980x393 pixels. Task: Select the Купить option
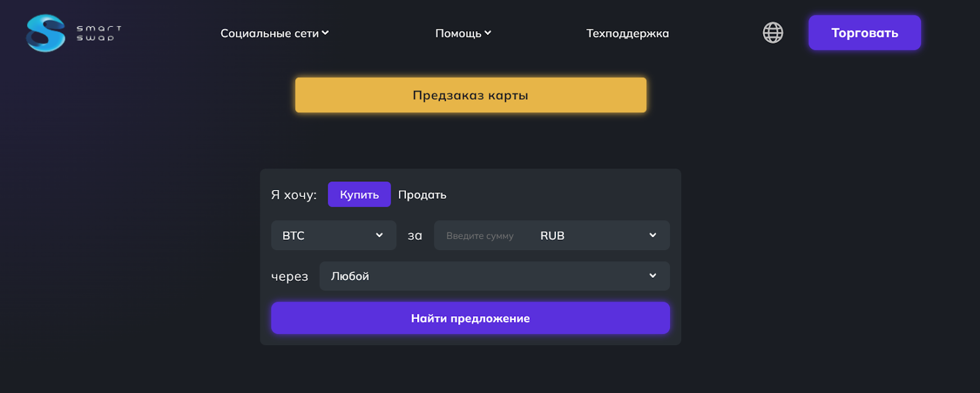pos(359,194)
